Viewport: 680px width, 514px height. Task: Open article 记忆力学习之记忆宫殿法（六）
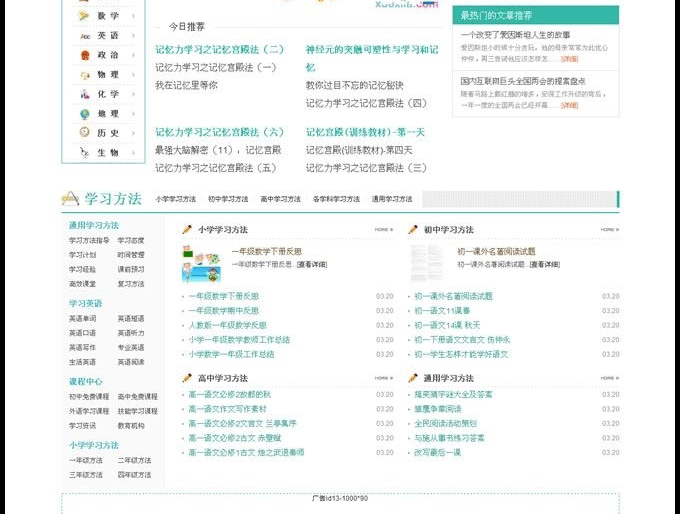tap(219, 132)
